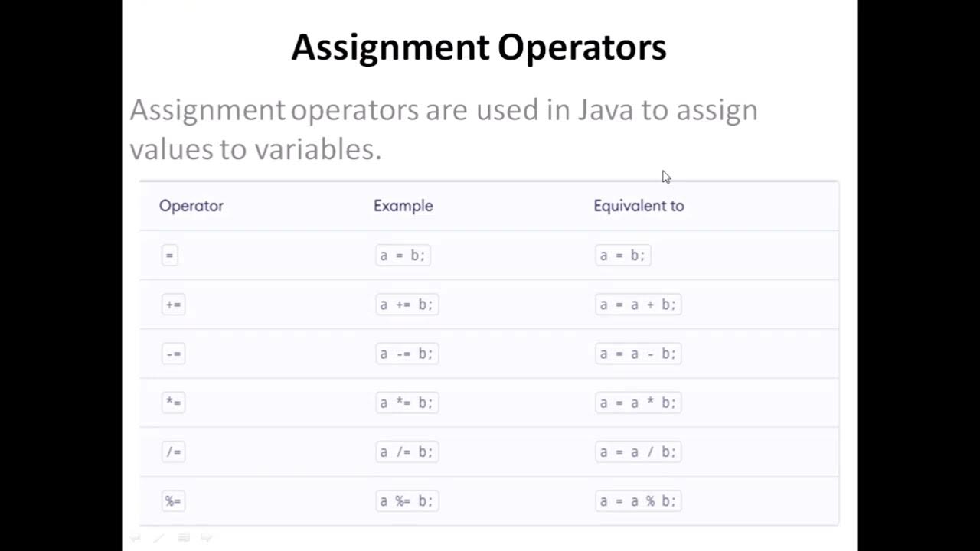Click the Operator column header
The width and height of the screenshot is (980, 551).
(191, 206)
